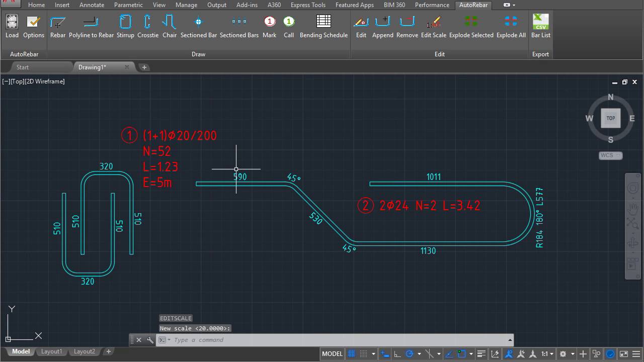Close the Drawing1 file tab
This screenshot has width=644, height=362.
click(x=127, y=67)
